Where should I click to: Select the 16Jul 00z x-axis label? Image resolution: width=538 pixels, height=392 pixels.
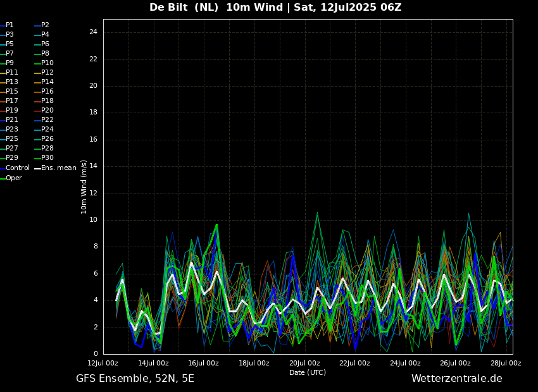(203, 363)
